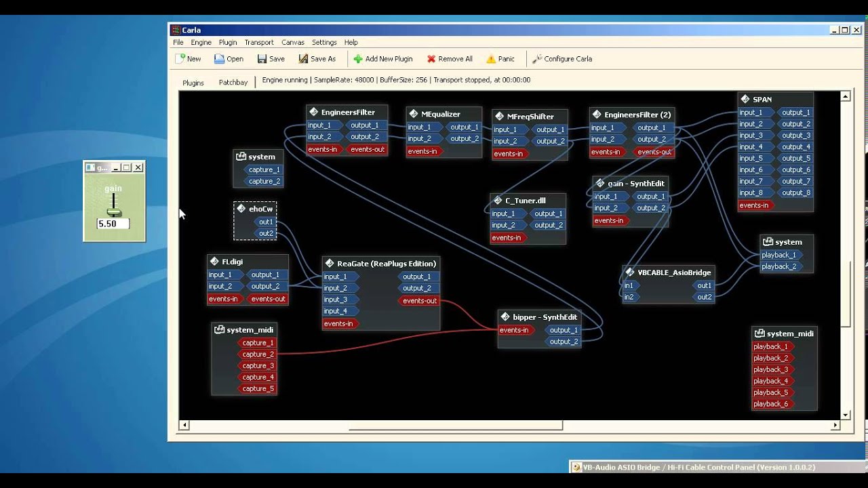Viewport: 868px width, 488px height.
Task: Click the Add New Plugin button label
Action: (389, 59)
